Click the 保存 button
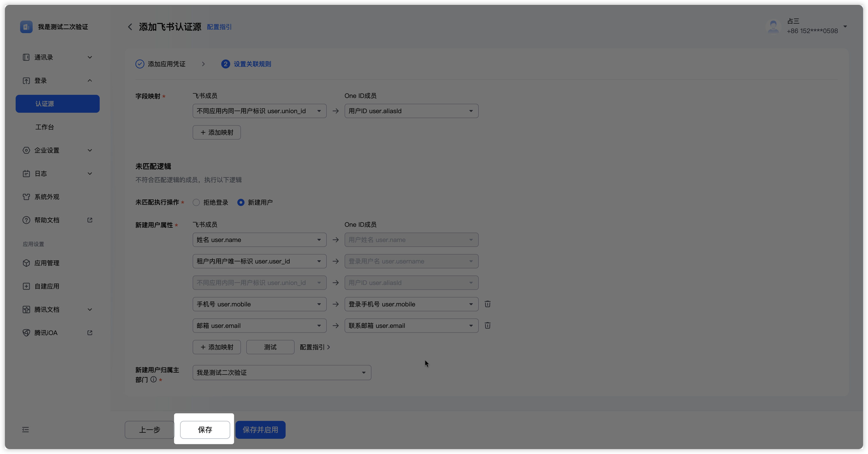 (x=205, y=430)
